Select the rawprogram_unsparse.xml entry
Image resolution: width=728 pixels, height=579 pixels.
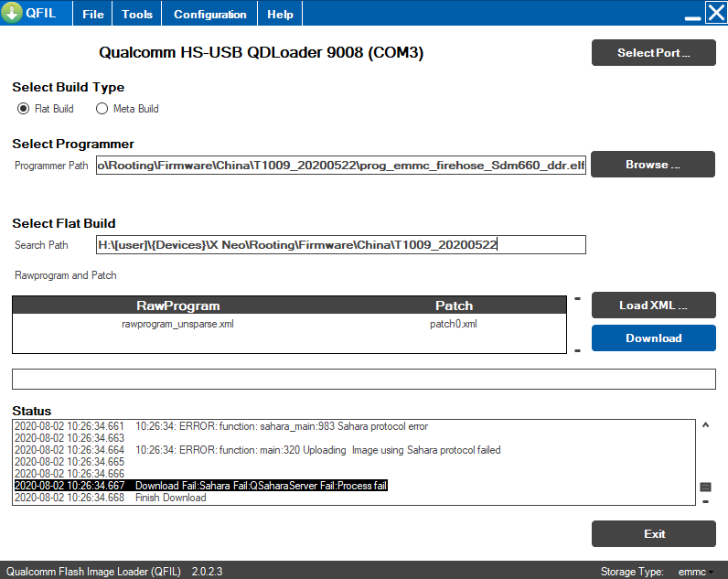point(177,324)
